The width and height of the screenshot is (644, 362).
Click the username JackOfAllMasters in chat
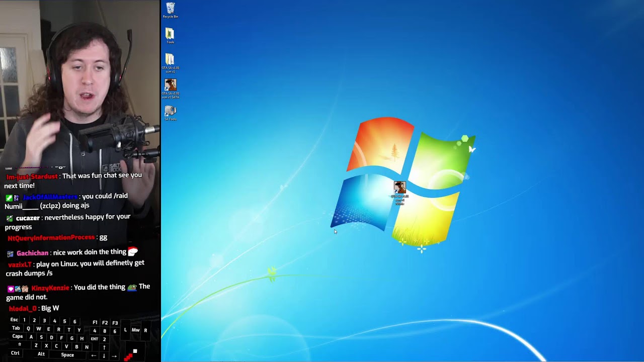coord(50,197)
